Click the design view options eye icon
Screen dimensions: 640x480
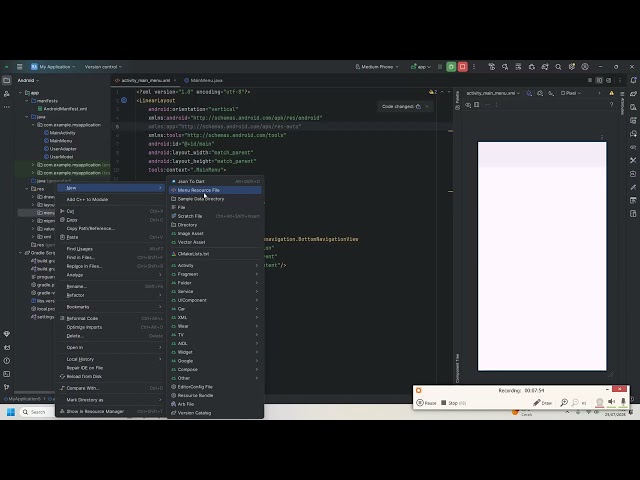468,105
